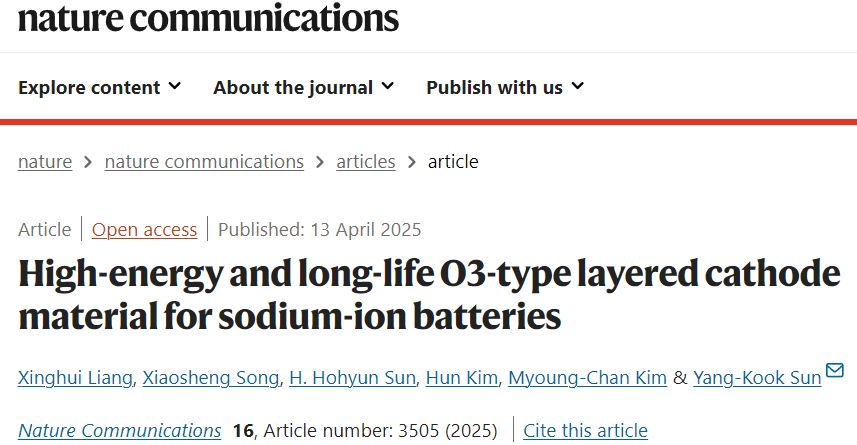Open author Xiaosheng Song's details

(210, 378)
